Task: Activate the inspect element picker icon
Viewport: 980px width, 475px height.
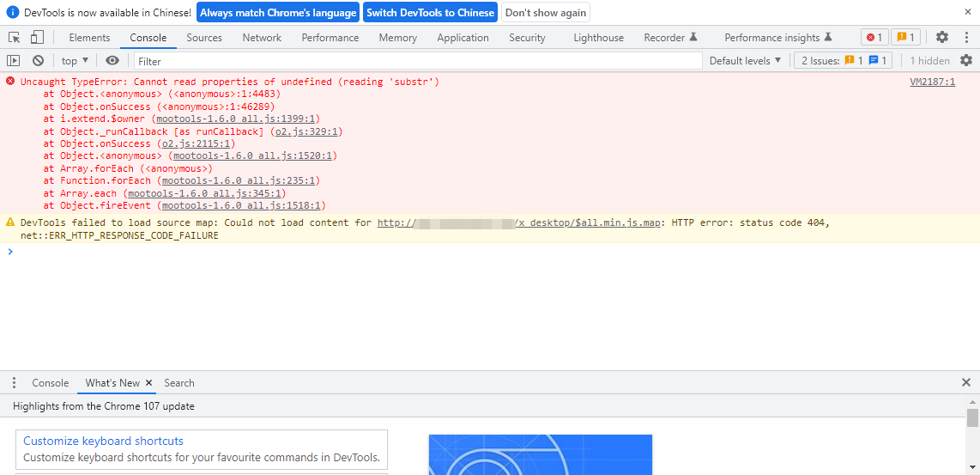Action: click(x=15, y=38)
